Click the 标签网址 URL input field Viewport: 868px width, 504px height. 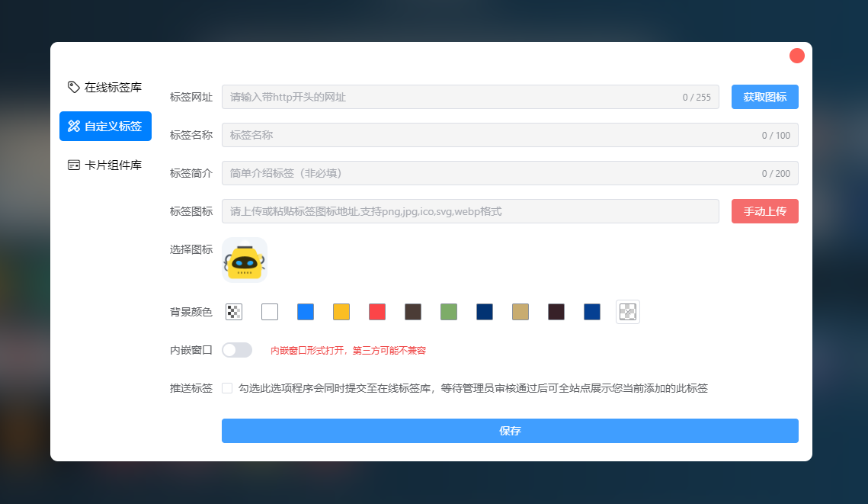450,97
